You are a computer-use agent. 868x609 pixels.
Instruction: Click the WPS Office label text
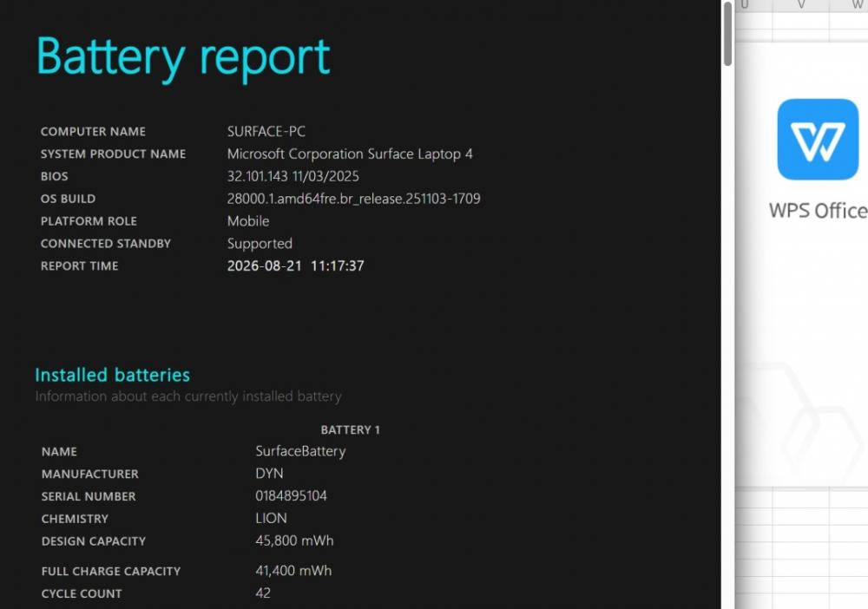tap(819, 211)
